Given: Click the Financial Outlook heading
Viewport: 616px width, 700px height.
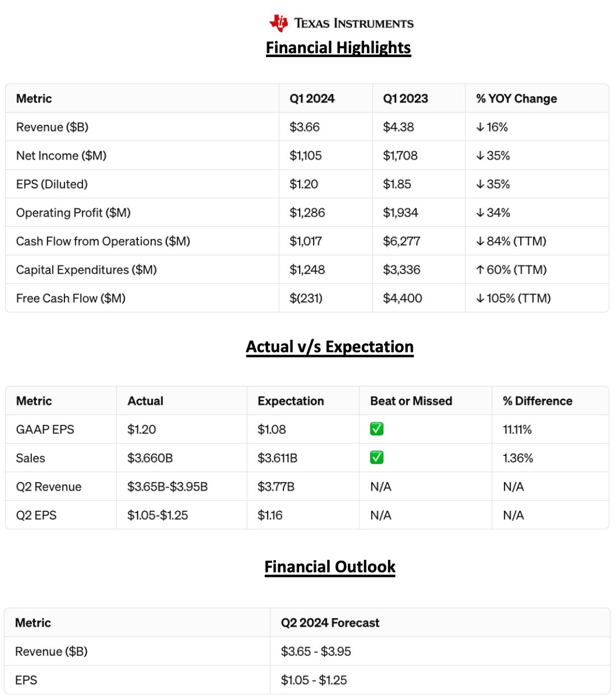Looking at the screenshot, I should pyautogui.click(x=330, y=567).
